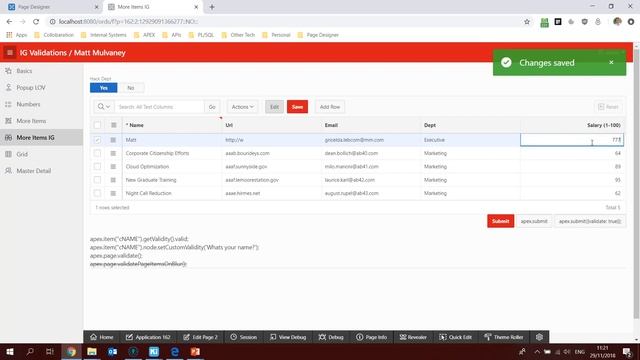Image resolution: width=640 pixels, height=360 pixels.
Task: Toggle the hamburger navigation menu icon
Action: click(x=10, y=53)
